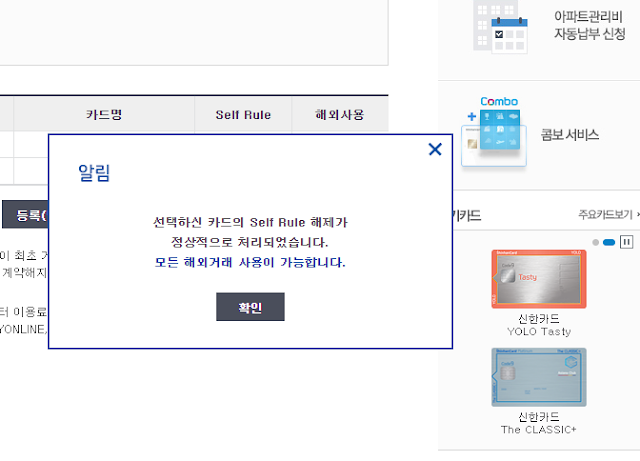Screen dimensions: 640x461
Task: Close the 알림 popup with X icon
Action: pos(435,149)
